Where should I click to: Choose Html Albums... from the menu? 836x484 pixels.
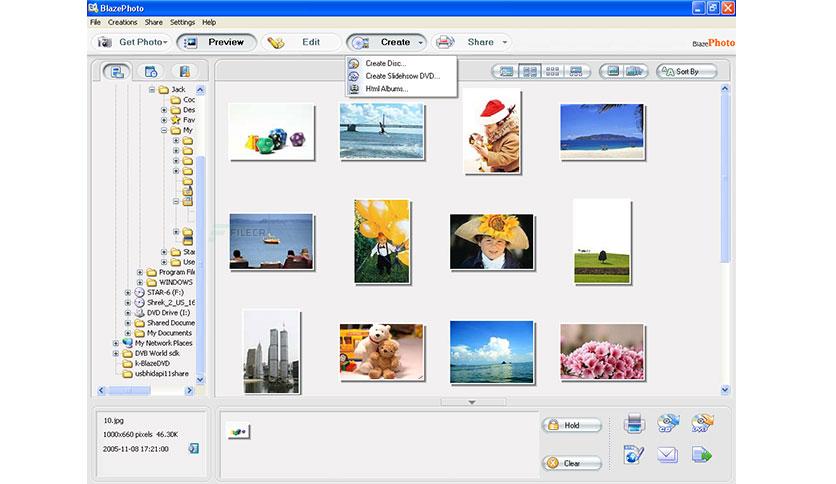pyautogui.click(x=401, y=89)
